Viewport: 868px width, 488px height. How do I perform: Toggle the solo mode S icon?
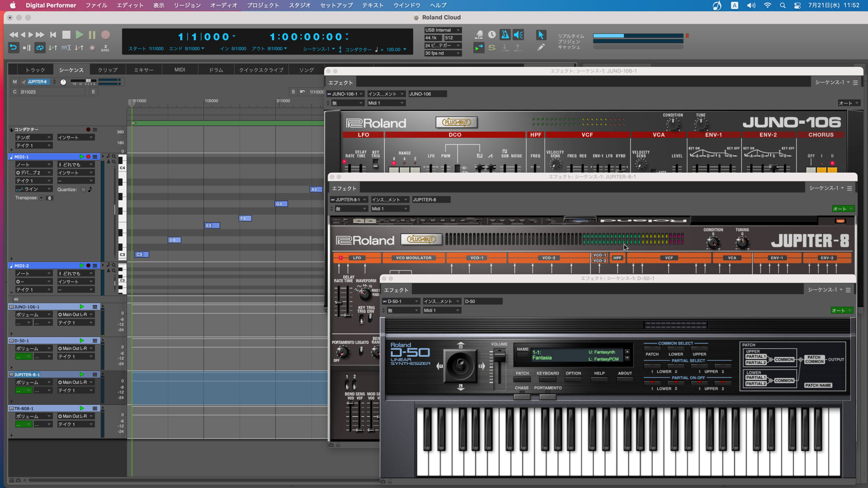492,48
